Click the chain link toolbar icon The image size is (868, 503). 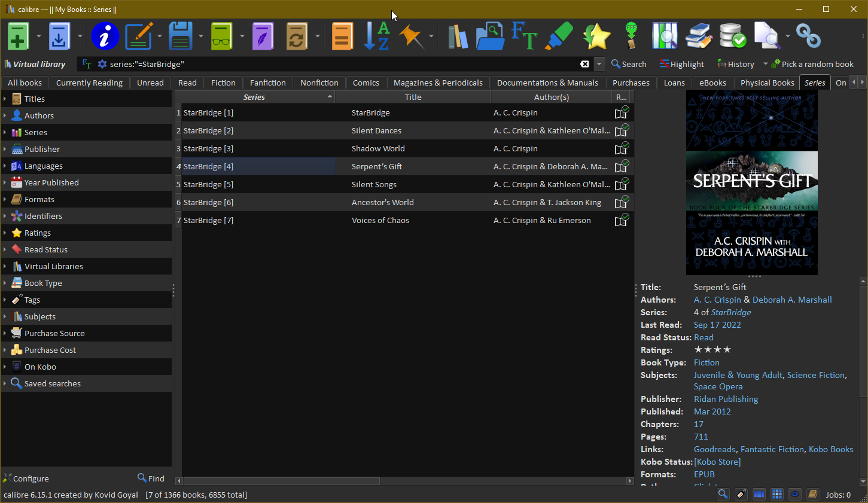pos(808,36)
